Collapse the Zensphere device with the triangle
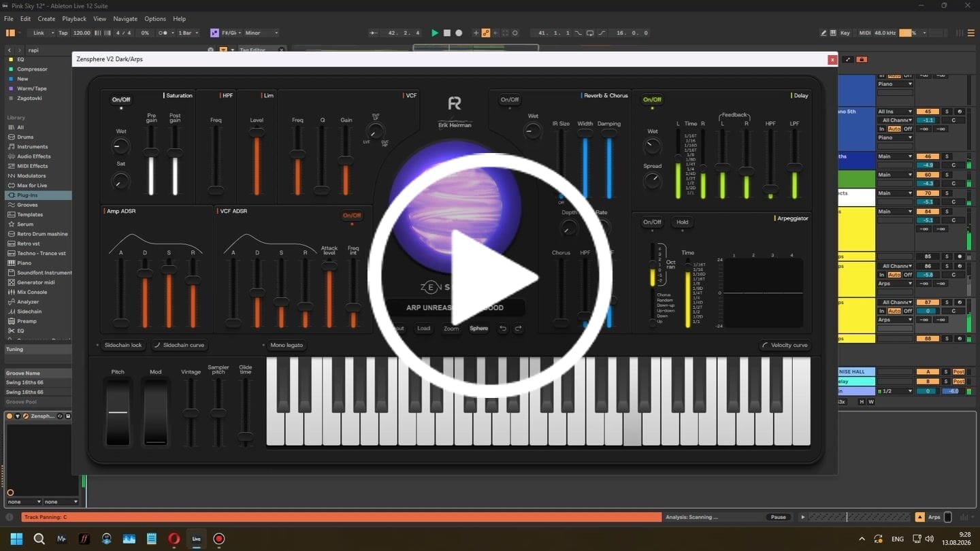This screenshot has height=551, width=980. (x=17, y=416)
